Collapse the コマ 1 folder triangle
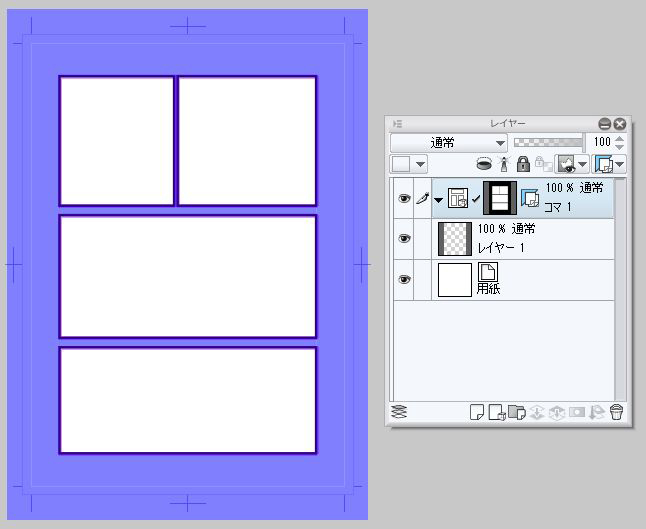The image size is (646, 529). (x=438, y=200)
